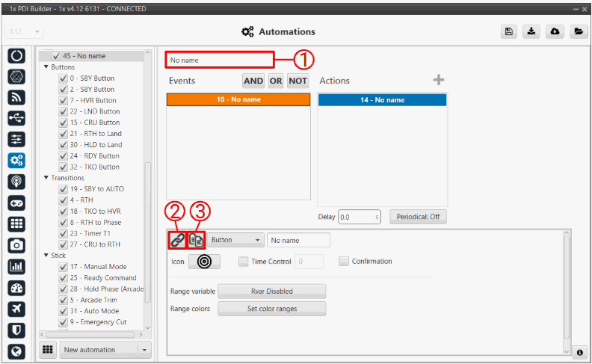Open the camera section in the sidebar
The height and width of the screenshot is (364, 592).
16,244
